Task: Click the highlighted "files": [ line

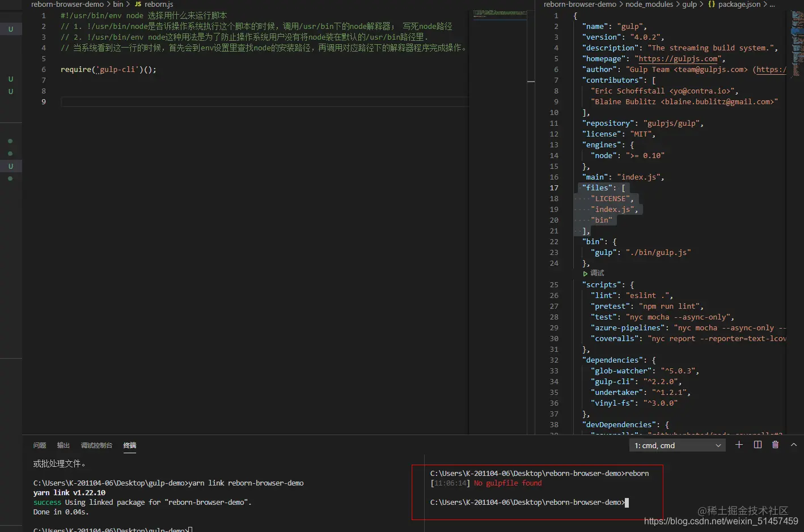Action: tap(603, 188)
